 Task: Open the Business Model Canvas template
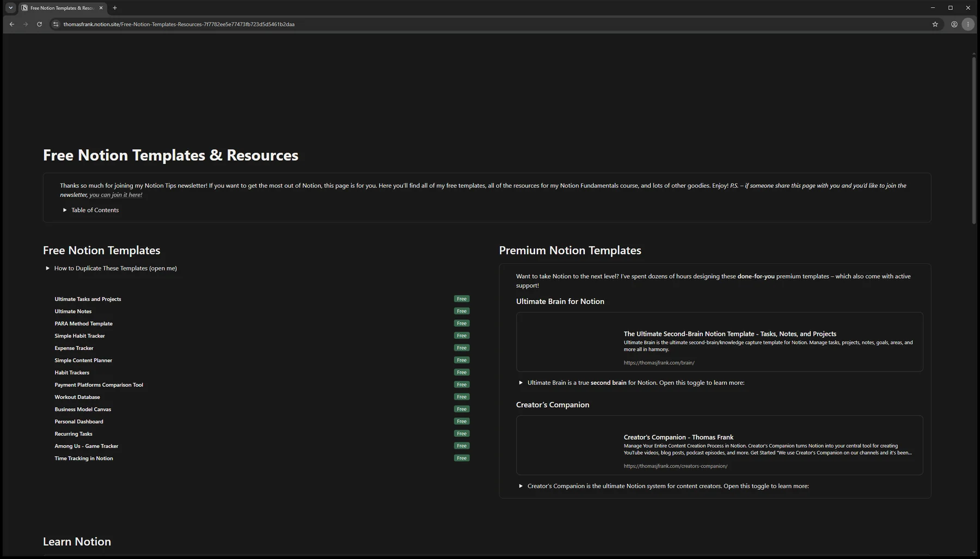point(83,409)
